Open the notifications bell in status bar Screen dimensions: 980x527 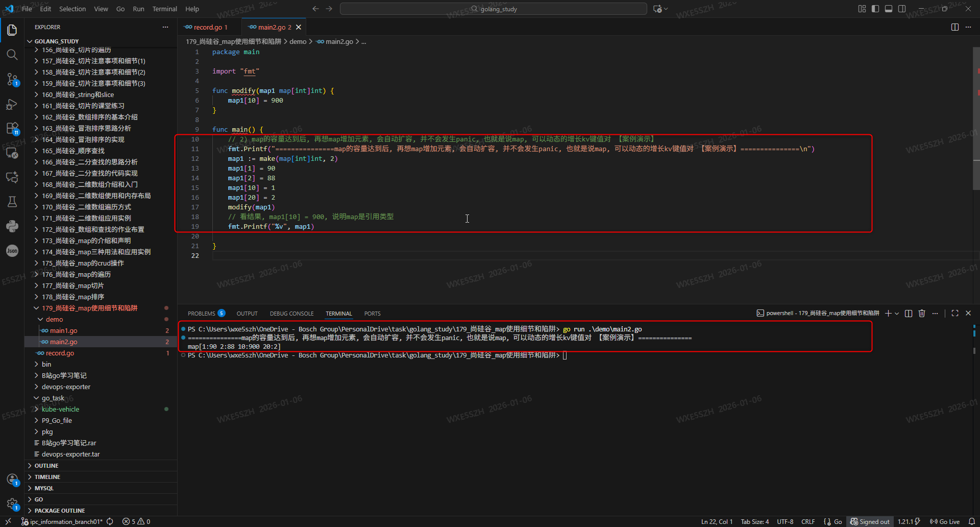click(972, 521)
